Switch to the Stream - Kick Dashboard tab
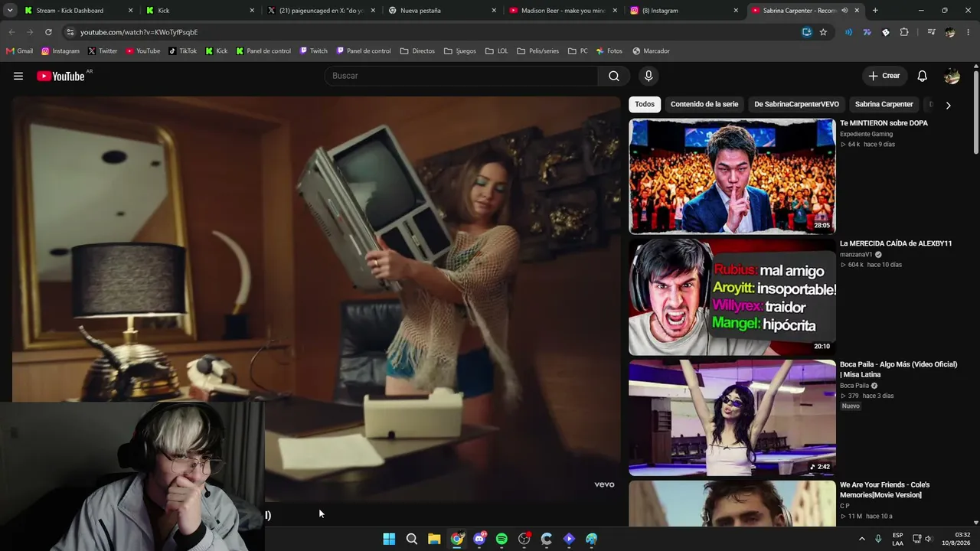 [79, 11]
